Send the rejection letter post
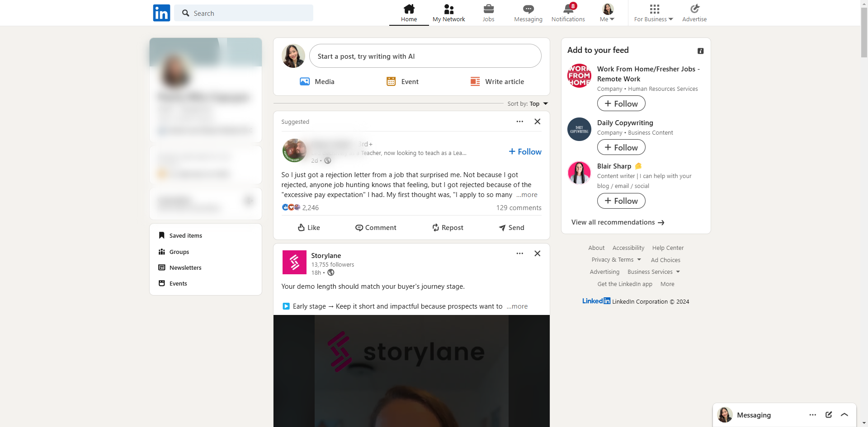The width and height of the screenshot is (868, 427). click(x=511, y=228)
